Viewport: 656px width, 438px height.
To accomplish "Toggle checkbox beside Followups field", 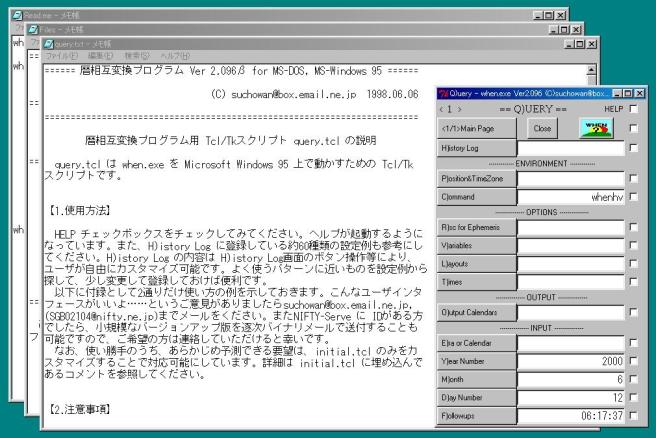I will tap(633, 416).
